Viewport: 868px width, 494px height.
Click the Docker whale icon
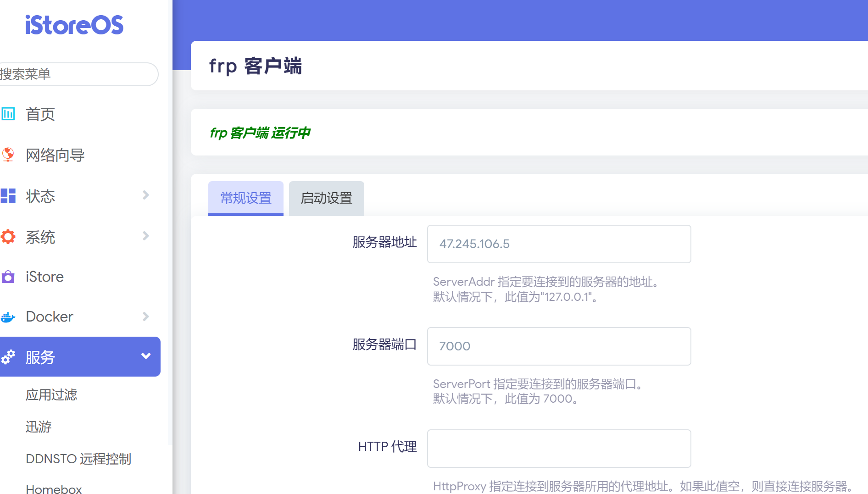pos(8,316)
